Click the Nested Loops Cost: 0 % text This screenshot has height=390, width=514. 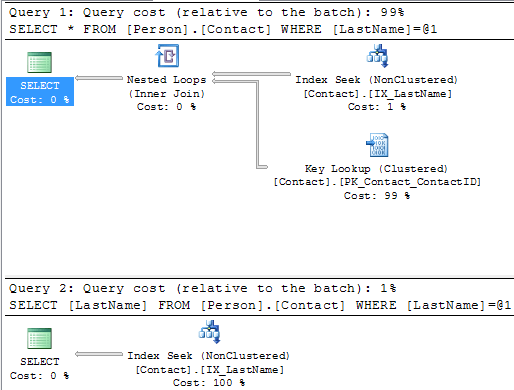[166, 107]
